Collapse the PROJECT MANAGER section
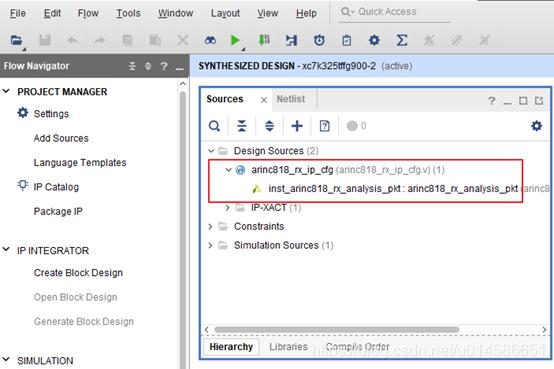 (x=6, y=91)
